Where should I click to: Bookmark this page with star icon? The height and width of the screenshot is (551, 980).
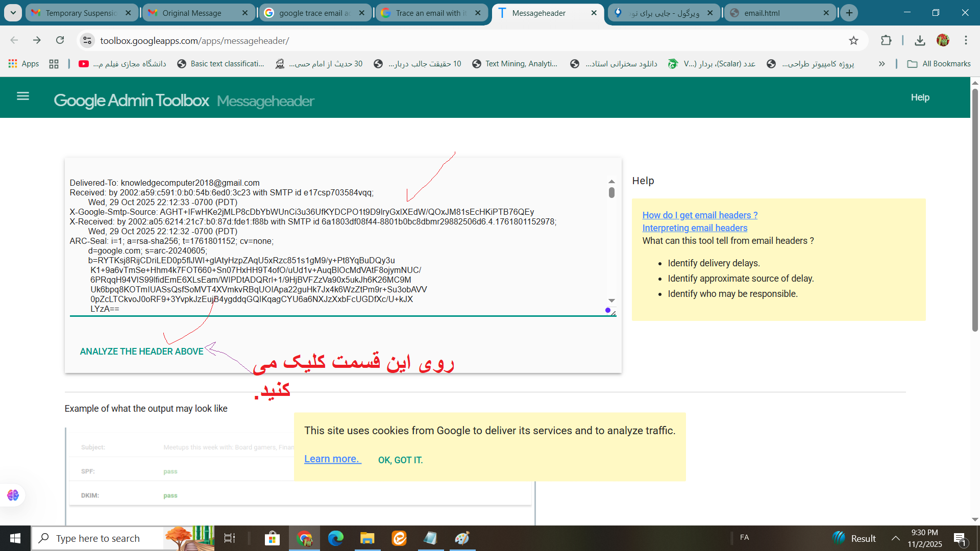click(853, 41)
